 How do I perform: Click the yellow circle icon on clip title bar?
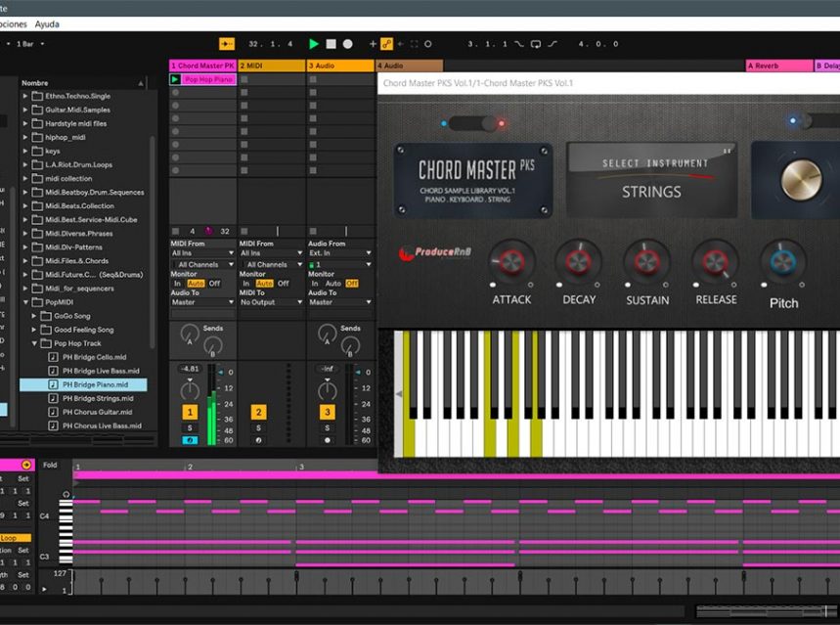[26, 465]
